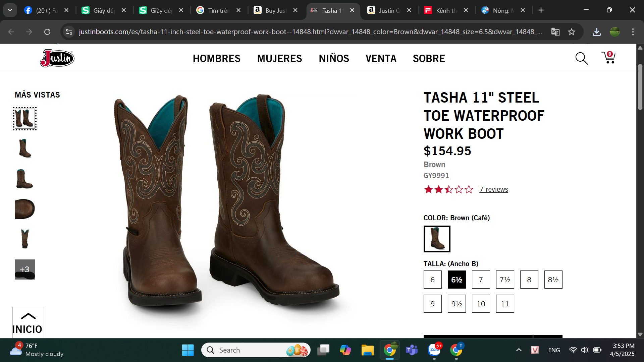The width and height of the screenshot is (644, 362).
Task: Choose size 9 option
Action: 432,304
